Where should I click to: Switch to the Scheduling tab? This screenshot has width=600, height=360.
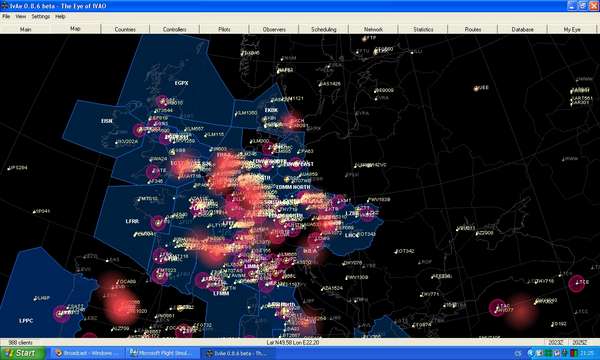pyautogui.click(x=324, y=29)
